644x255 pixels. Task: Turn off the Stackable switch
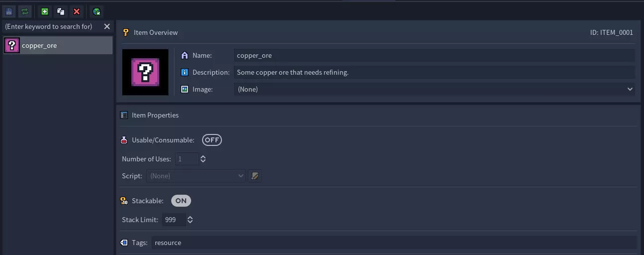pos(181,201)
